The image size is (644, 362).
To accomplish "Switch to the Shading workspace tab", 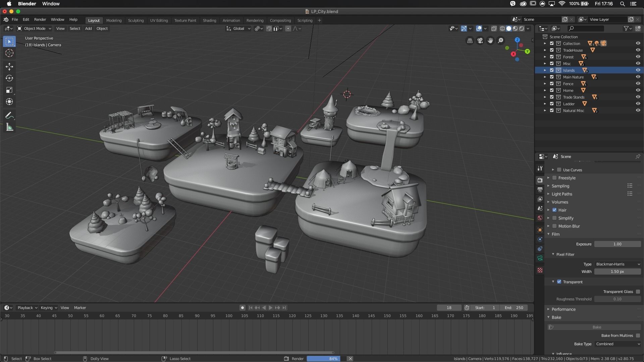I will (209, 20).
